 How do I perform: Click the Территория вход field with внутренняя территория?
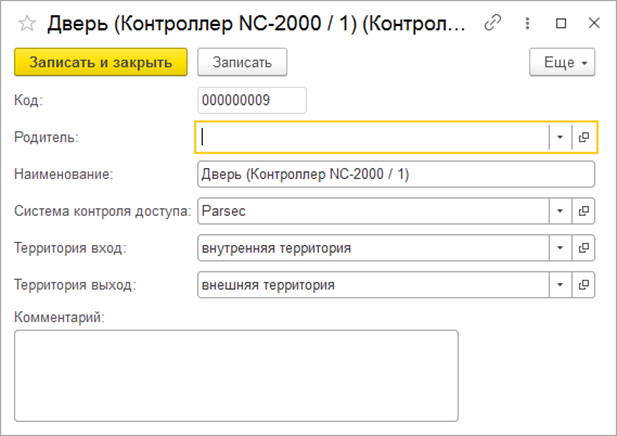372,248
